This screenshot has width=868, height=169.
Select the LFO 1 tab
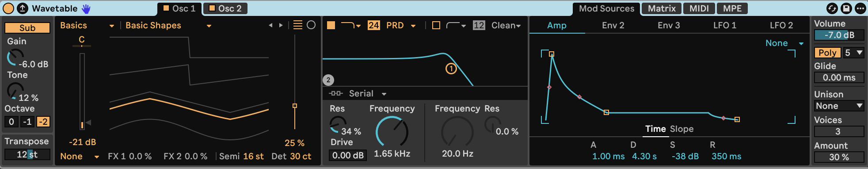[x=725, y=25]
